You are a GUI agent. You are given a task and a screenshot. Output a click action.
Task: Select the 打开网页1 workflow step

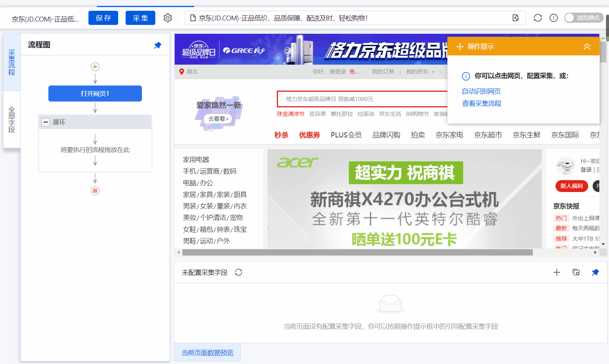click(95, 94)
